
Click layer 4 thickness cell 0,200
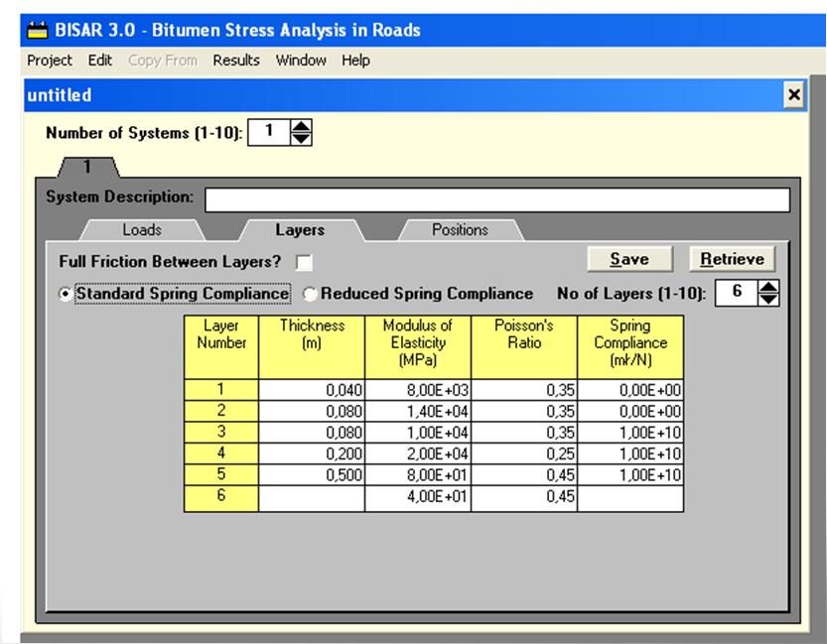pos(312,453)
